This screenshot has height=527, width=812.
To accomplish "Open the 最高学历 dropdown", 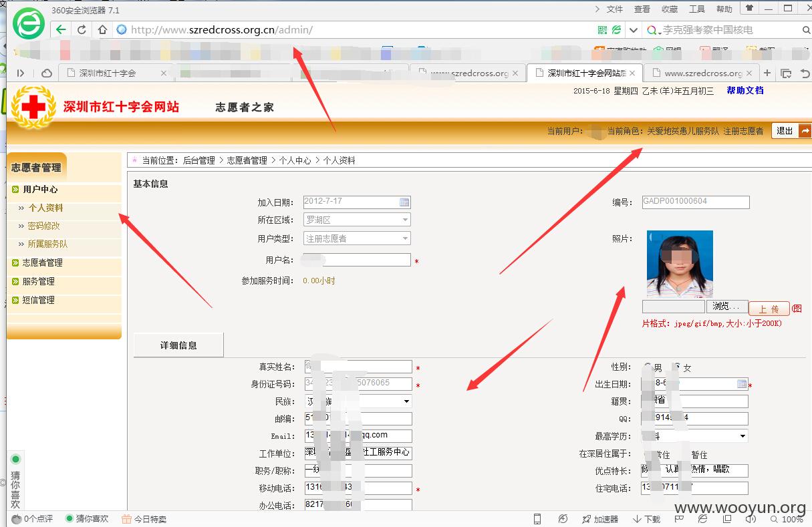I will (694, 436).
